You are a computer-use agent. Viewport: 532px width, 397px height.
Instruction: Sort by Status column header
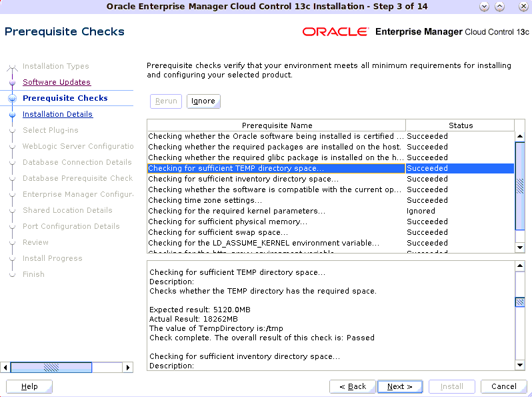pos(460,125)
